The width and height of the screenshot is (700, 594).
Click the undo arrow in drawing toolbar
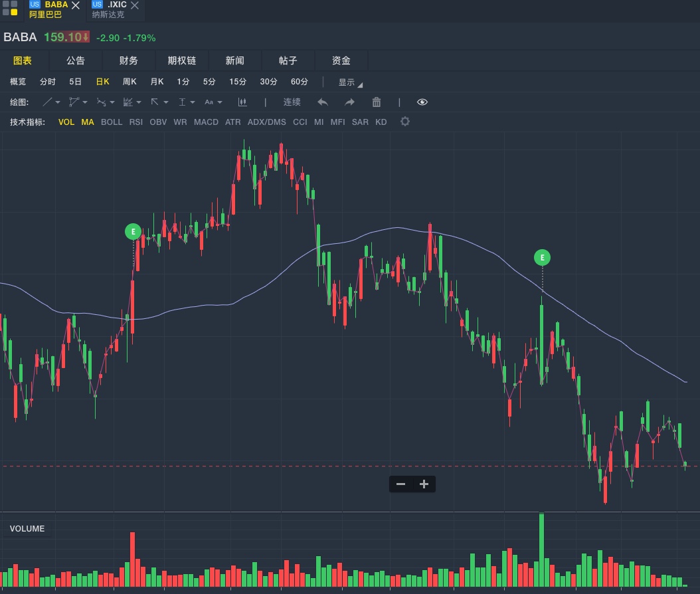323,102
